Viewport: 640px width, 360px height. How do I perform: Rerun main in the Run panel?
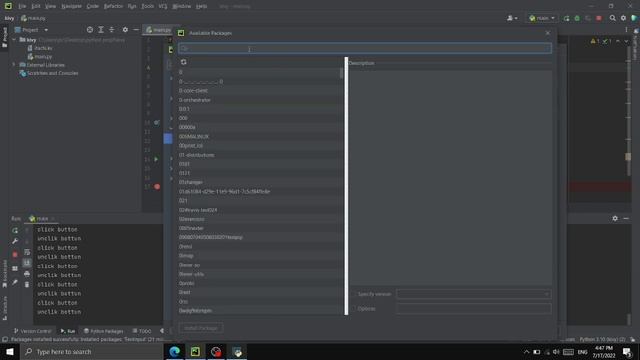(x=15, y=231)
